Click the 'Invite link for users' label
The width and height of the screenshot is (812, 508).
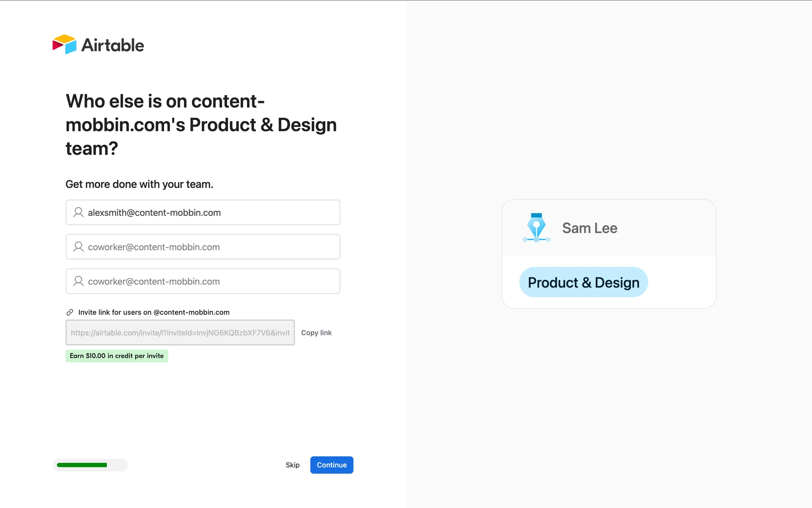point(154,312)
